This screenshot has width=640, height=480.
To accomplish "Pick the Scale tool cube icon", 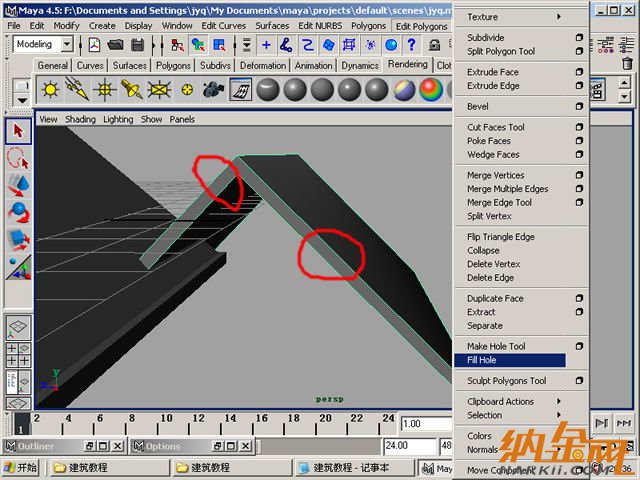I will [18, 239].
